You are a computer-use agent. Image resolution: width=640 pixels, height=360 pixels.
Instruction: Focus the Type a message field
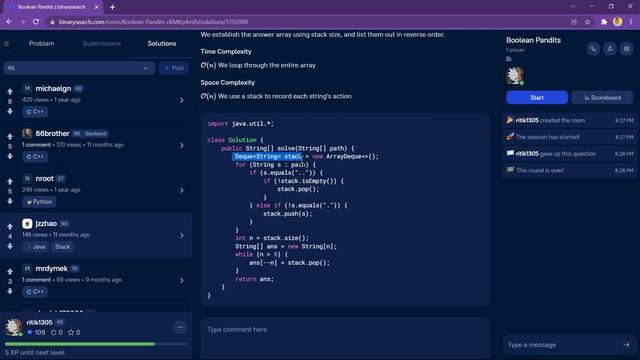[x=563, y=345]
